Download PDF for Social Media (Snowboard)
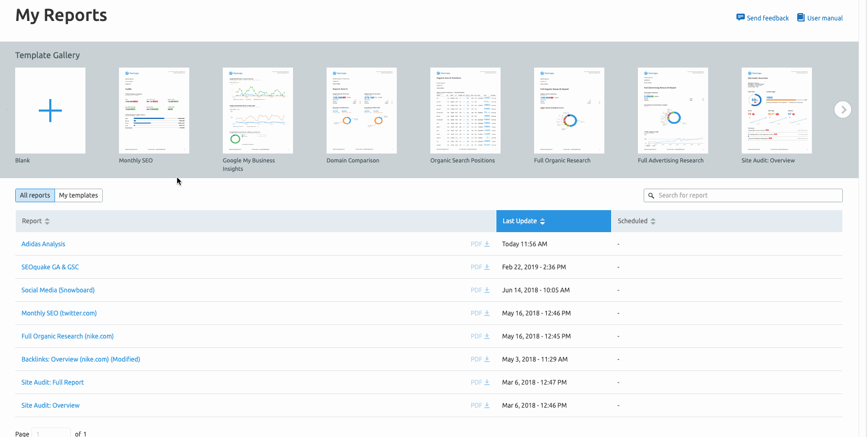This screenshot has width=868, height=437. click(480, 290)
